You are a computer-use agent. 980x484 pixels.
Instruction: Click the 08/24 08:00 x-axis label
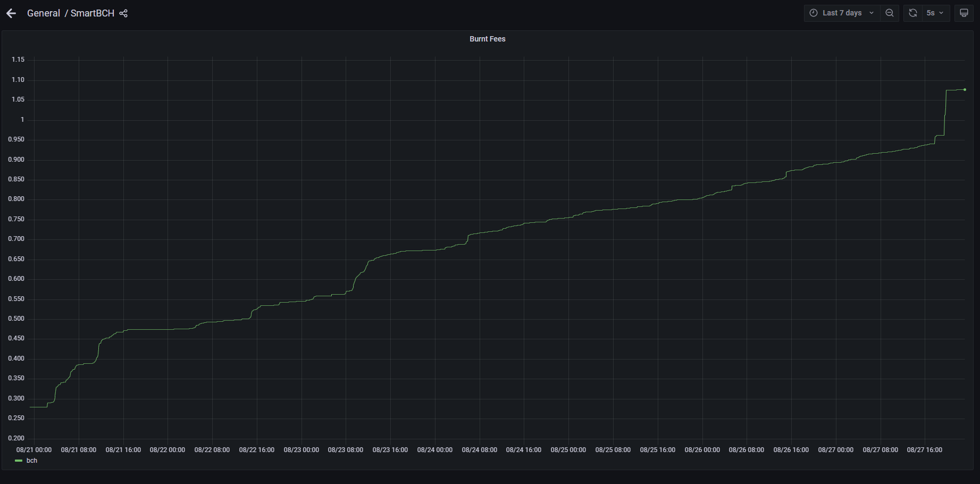(x=480, y=450)
